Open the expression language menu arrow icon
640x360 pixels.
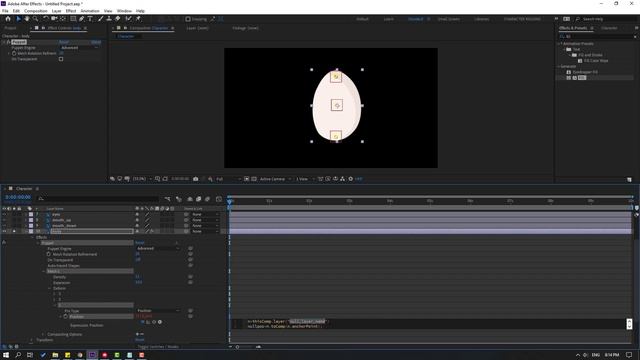160,322
